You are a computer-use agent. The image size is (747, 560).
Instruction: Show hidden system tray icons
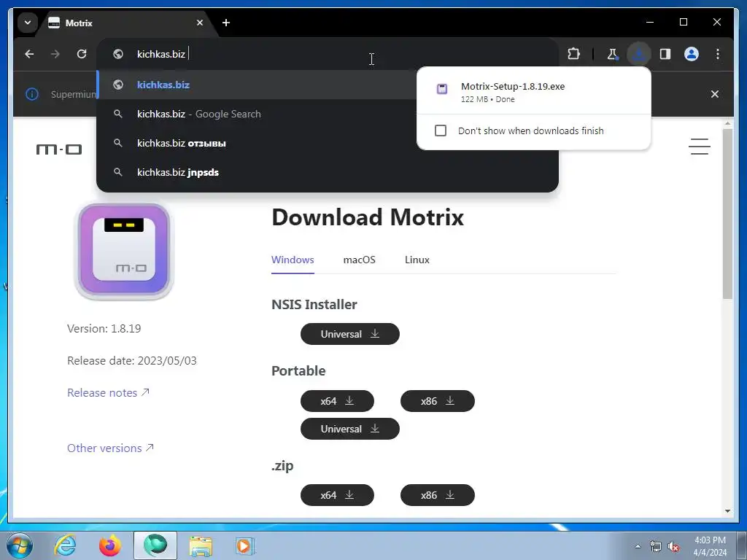(638, 546)
